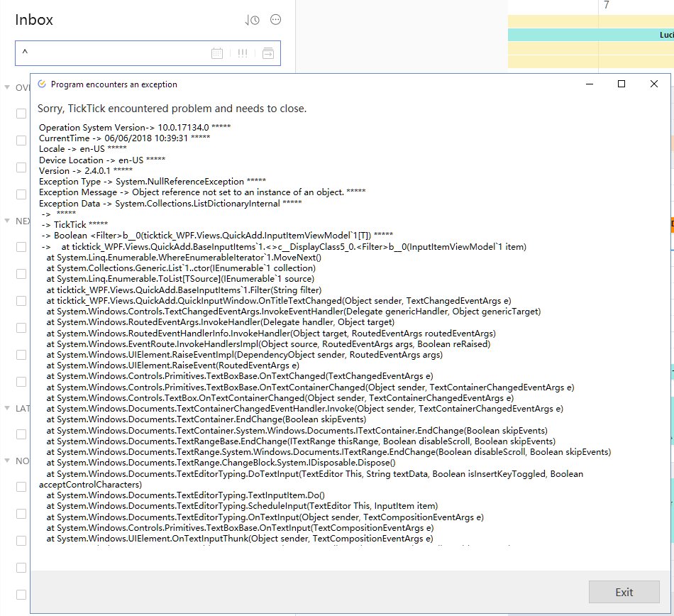Select day 7 in the calendar header
Image resolution: width=674 pixels, height=616 pixels.
click(606, 5)
